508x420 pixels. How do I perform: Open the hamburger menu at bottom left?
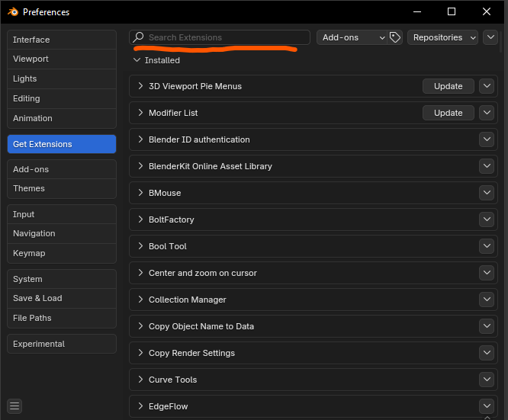(x=14, y=406)
